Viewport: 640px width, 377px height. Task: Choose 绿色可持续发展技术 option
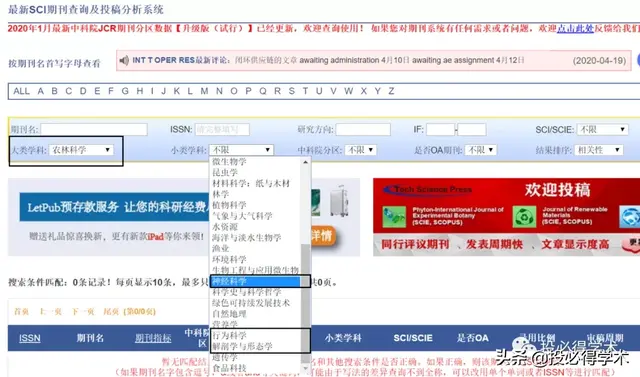[x=251, y=303]
